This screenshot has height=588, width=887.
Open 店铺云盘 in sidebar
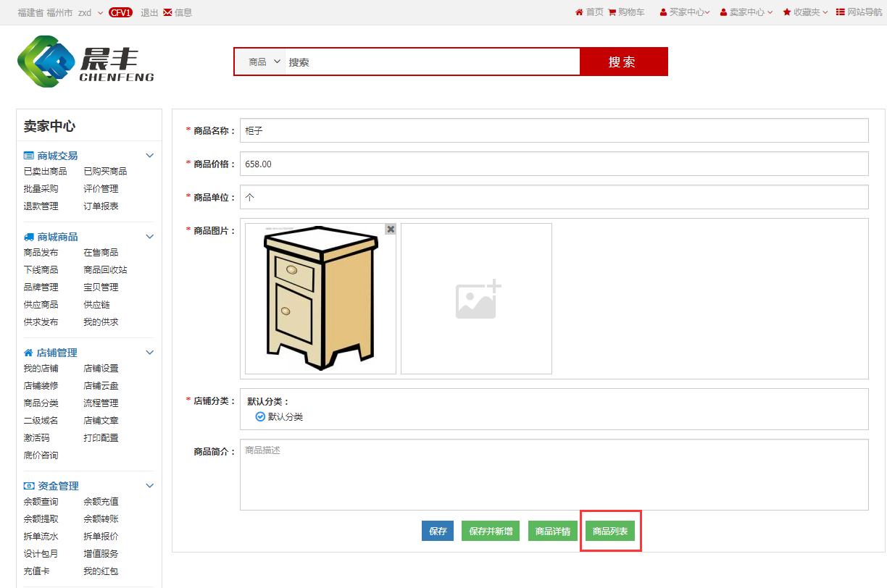click(101, 386)
